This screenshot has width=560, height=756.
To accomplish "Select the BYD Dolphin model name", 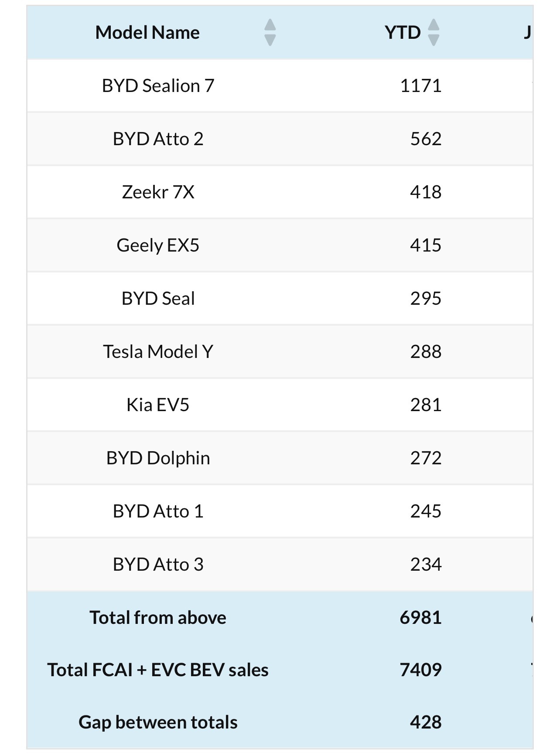I will (x=158, y=458).
